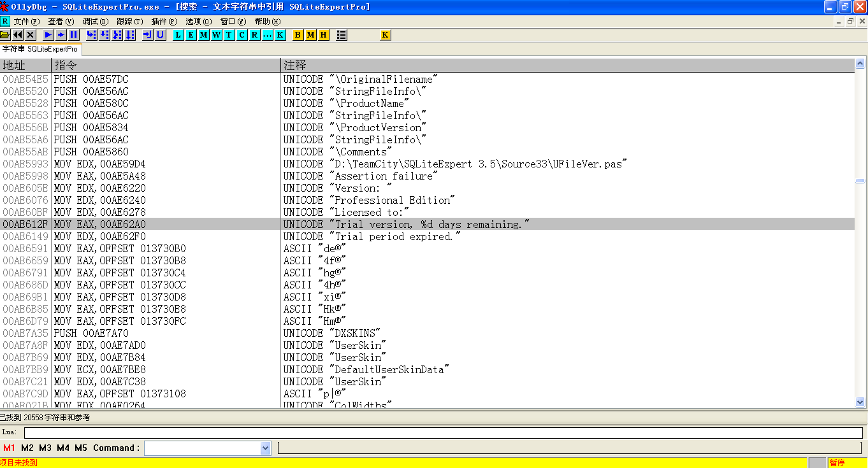The height and width of the screenshot is (468, 868).
Task: Click the lone yellow K icon on the right
Action: click(386, 35)
